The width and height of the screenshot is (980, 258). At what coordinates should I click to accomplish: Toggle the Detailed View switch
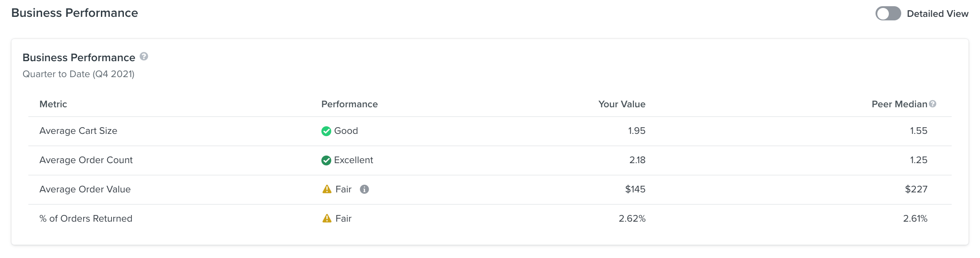(x=887, y=14)
